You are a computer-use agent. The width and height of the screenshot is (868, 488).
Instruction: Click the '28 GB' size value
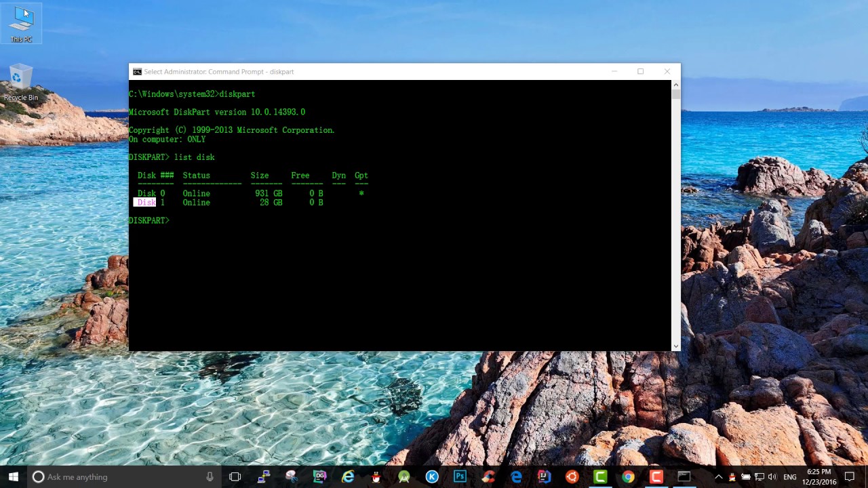click(x=271, y=202)
